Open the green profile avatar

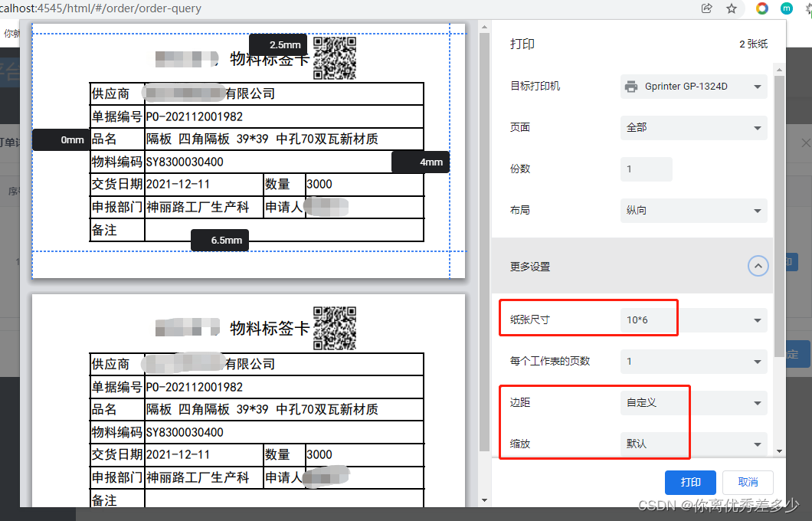786,8
